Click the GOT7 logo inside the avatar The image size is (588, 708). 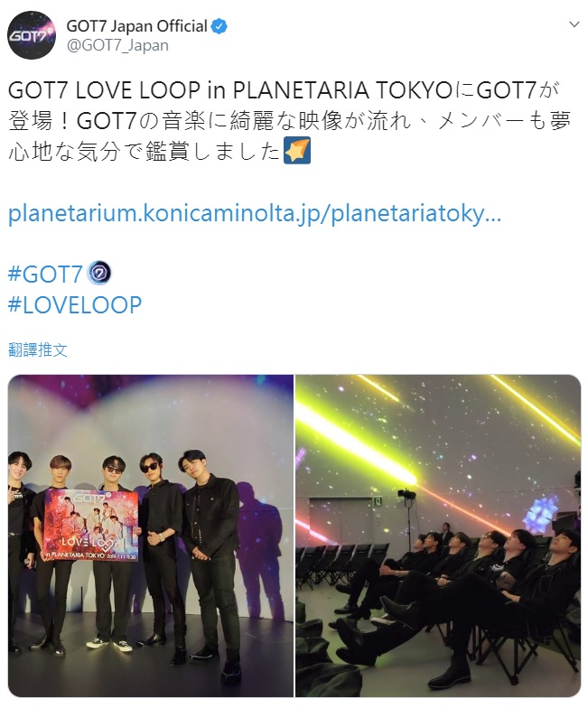click(x=31, y=36)
